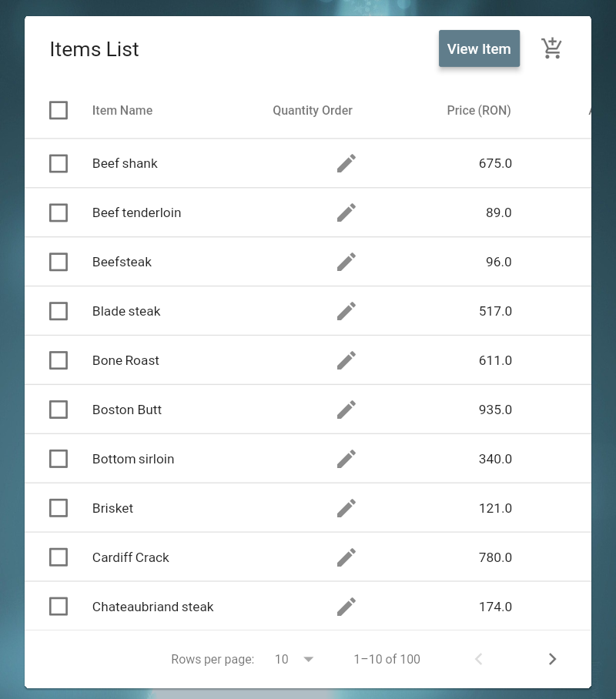Select the Bone Roast checkbox

pyautogui.click(x=59, y=360)
